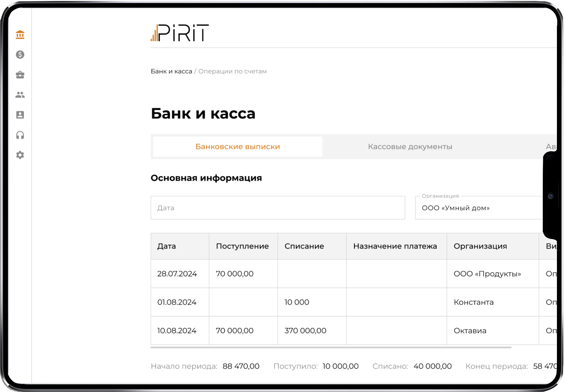Open the briefcase section in sidebar
564x392 pixels.
[20, 75]
